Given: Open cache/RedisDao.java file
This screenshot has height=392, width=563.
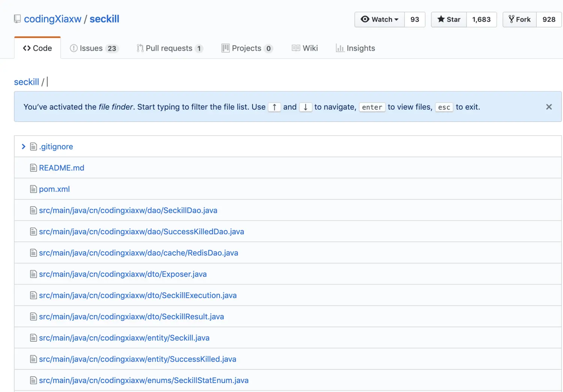Looking at the screenshot, I should click(138, 253).
